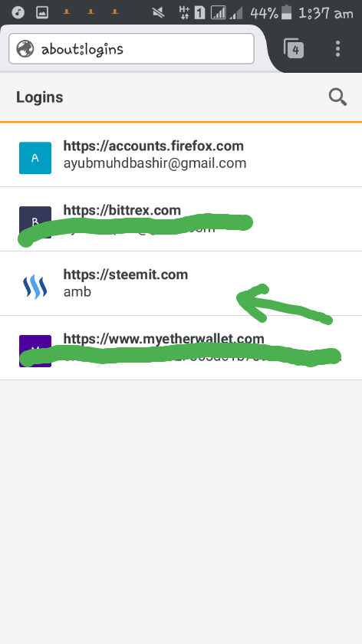Tap the ayubmuhdbashir@gmail.com username text
Screen dimensions: 362x644
pos(155,163)
